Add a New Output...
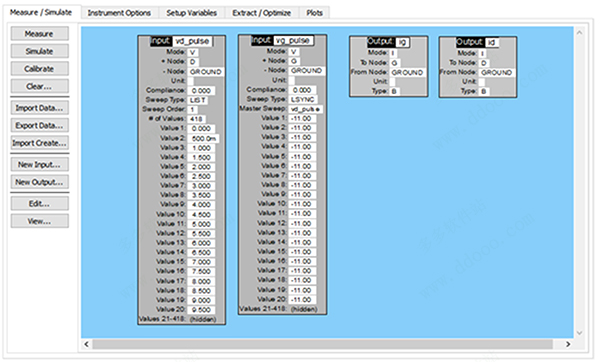The image size is (600, 362). pos(39,182)
